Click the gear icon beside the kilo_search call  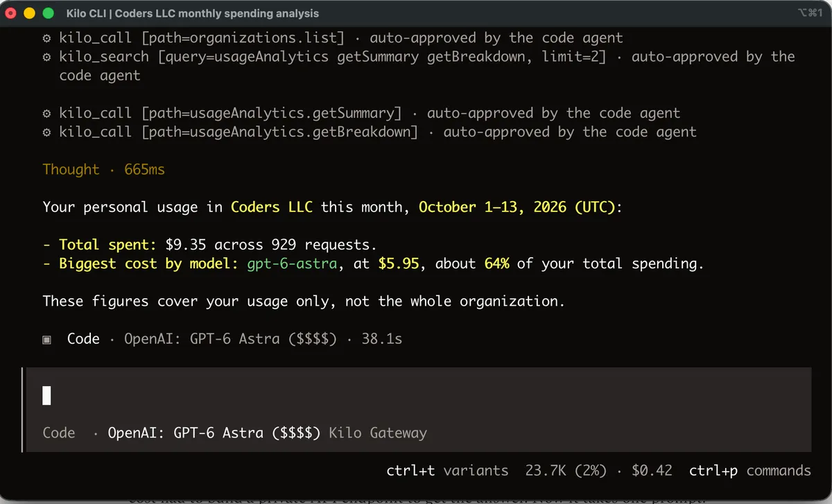coord(46,57)
